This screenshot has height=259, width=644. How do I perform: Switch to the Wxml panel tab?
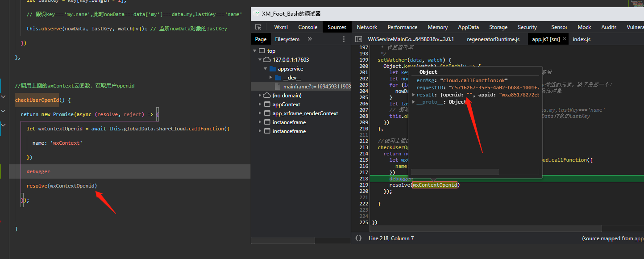pos(281,27)
